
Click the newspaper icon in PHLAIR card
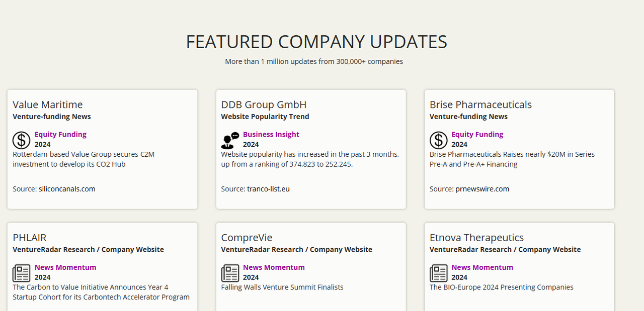pyautogui.click(x=22, y=273)
